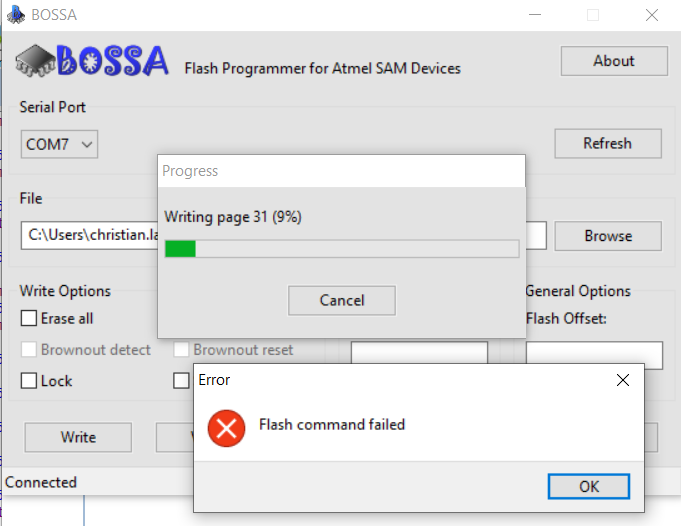Image resolution: width=681 pixels, height=526 pixels.
Task: Close the Error dialog with X
Action: 623,380
